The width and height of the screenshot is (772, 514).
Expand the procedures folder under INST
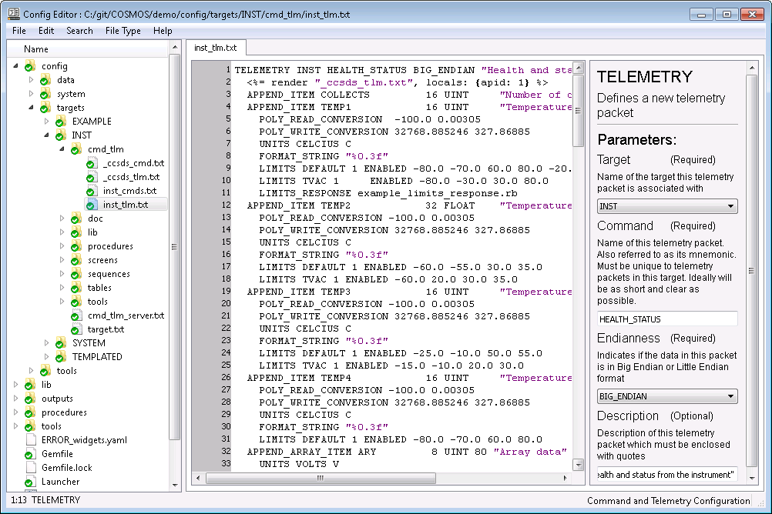point(62,246)
